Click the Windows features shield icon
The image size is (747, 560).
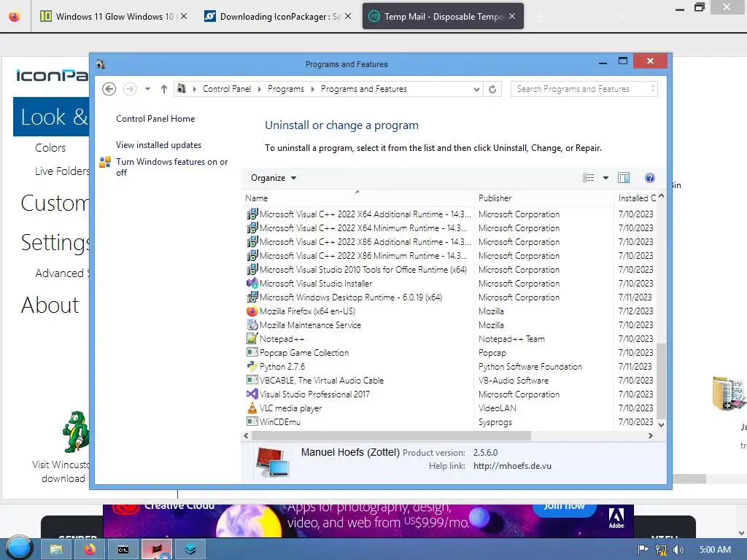point(105,163)
